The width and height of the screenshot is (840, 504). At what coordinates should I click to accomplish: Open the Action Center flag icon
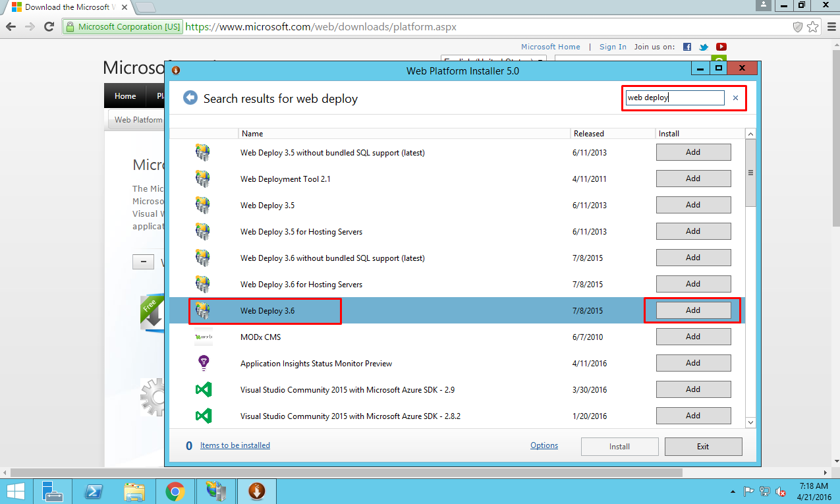(x=749, y=491)
